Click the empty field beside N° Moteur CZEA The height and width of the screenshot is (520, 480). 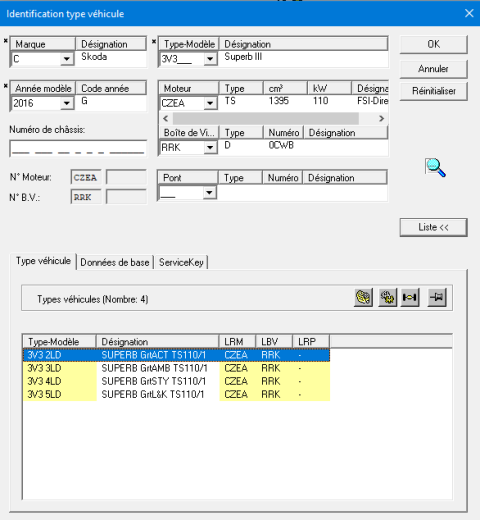126,177
